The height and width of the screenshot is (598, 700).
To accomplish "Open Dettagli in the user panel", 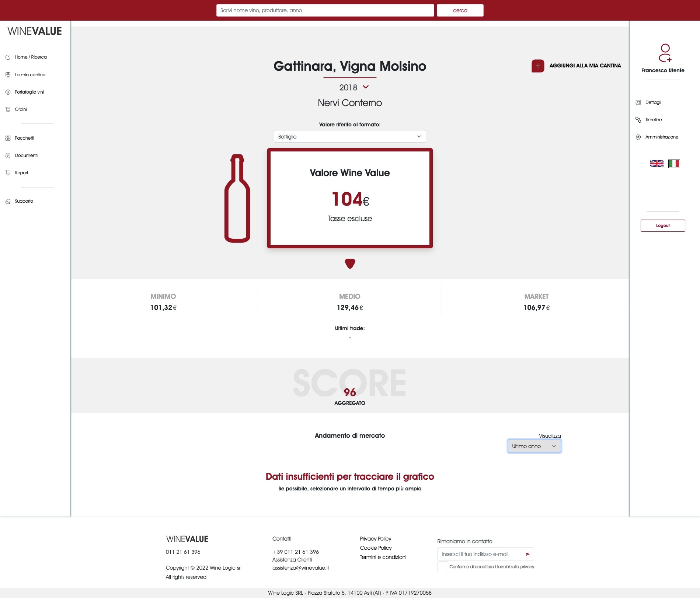I will 653,102.
